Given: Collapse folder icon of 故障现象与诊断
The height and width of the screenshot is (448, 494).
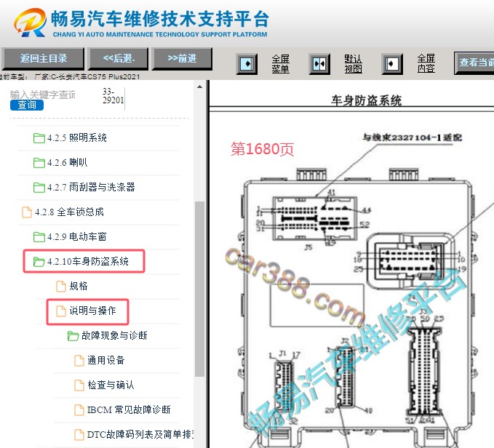Looking at the screenshot, I should coord(73,336).
